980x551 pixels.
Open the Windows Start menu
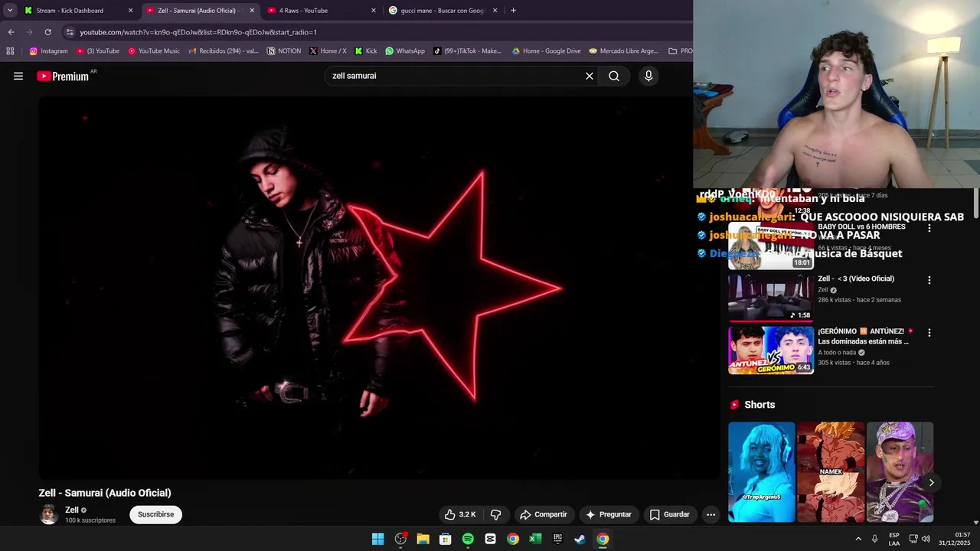pyautogui.click(x=377, y=539)
